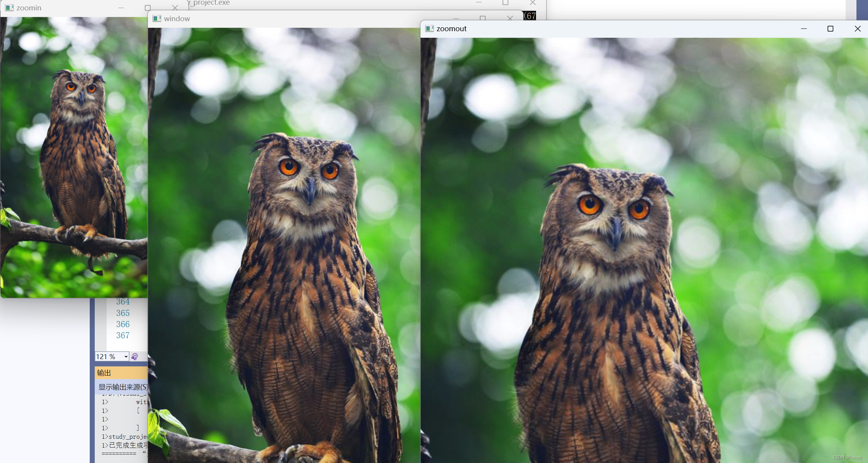
Task: Close the console project.exe window
Action: point(533,3)
